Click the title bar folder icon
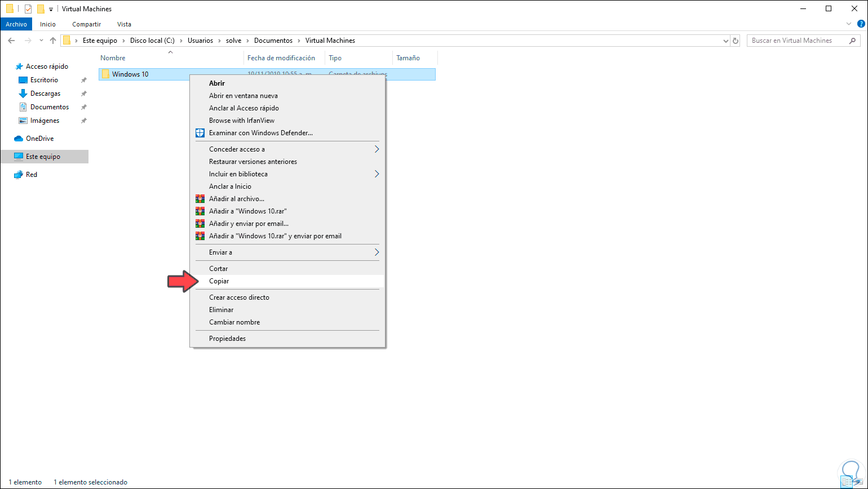This screenshot has width=868, height=489. coord(10,9)
